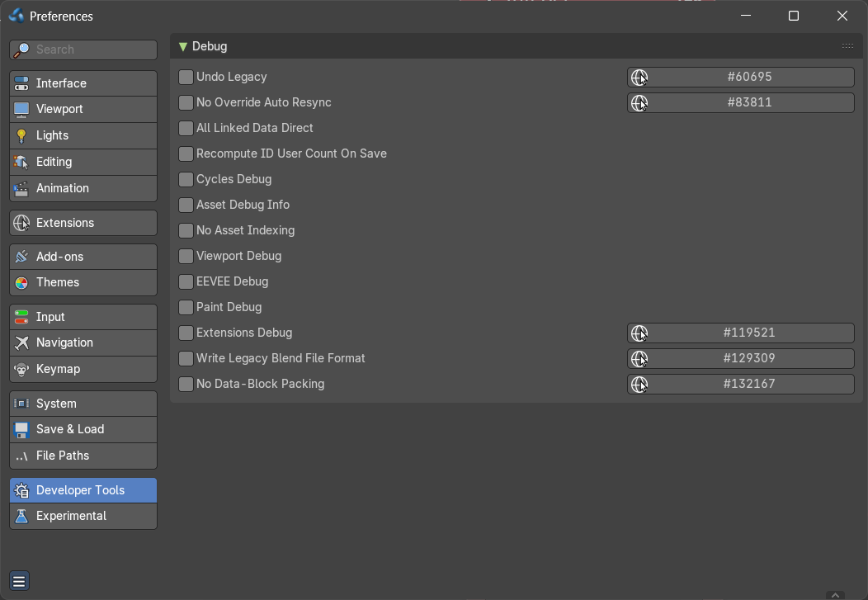Open issue link #119521

point(741,333)
